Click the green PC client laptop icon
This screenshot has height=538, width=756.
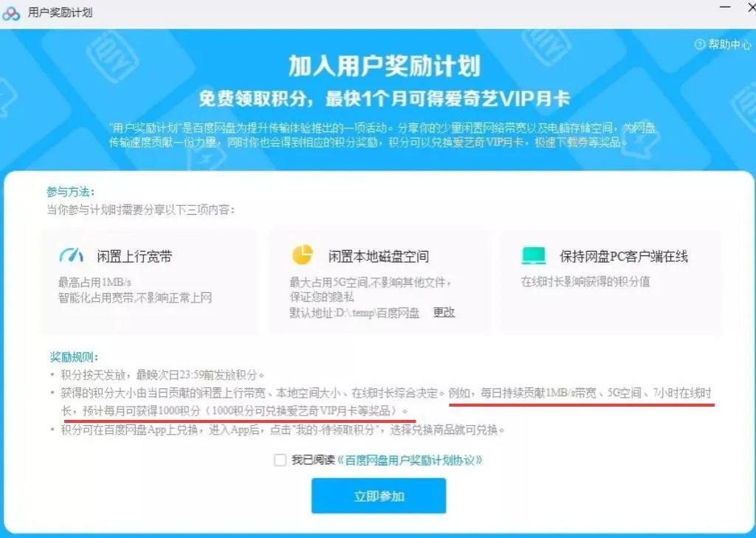[x=534, y=255]
